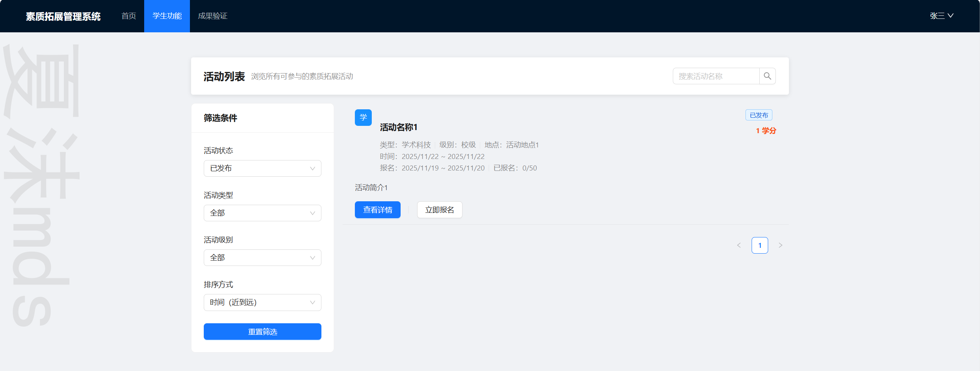Click the 活动名称1 title
This screenshot has height=371, width=980.
pyautogui.click(x=399, y=127)
